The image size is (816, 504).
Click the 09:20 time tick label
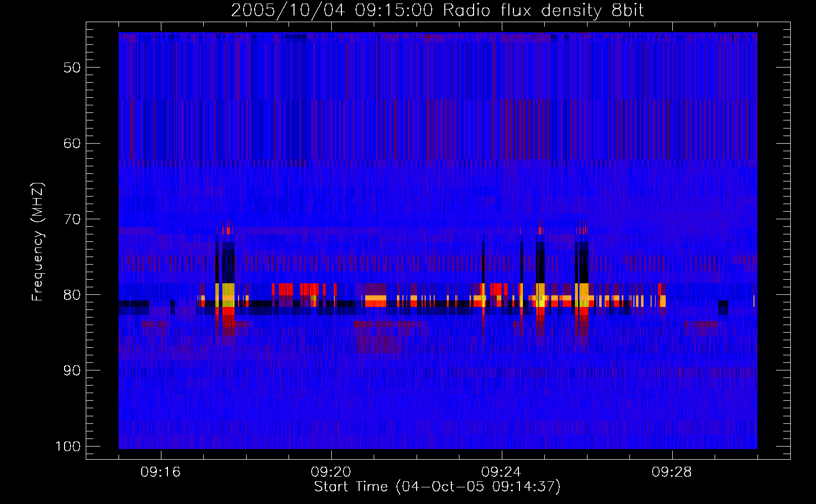(331, 472)
